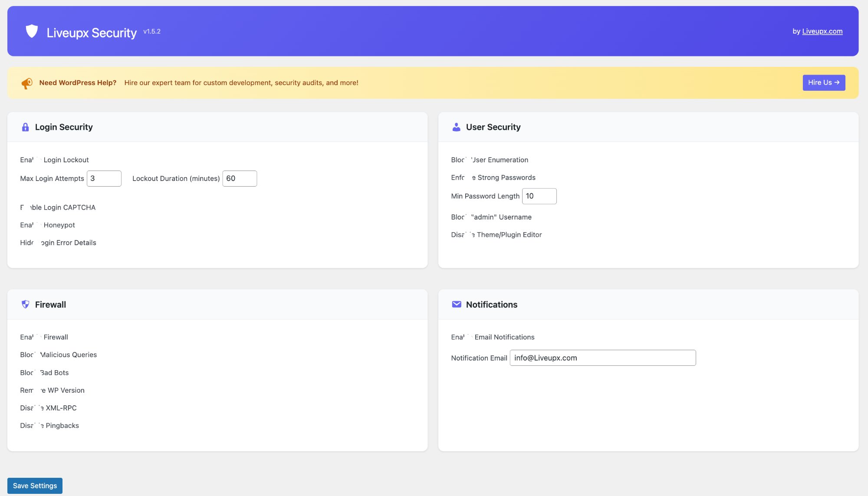Click the envelope icon beside Notifications

pyautogui.click(x=456, y=304)
